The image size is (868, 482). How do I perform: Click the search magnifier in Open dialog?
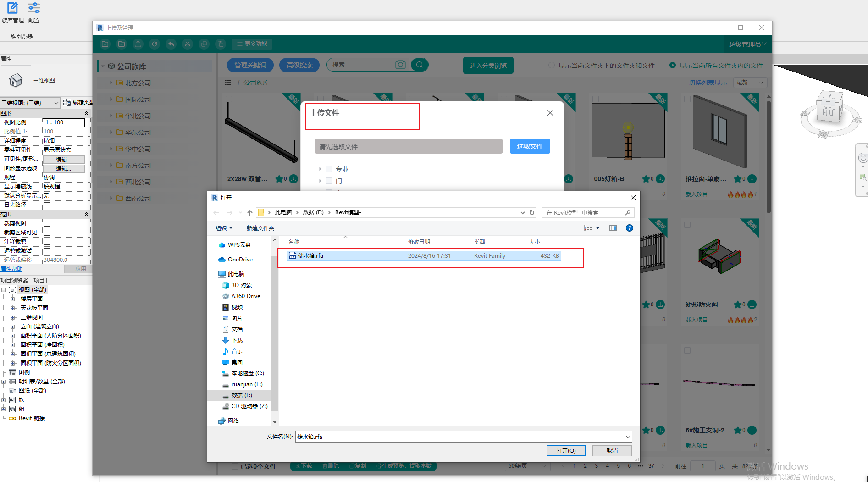[628, 212]
